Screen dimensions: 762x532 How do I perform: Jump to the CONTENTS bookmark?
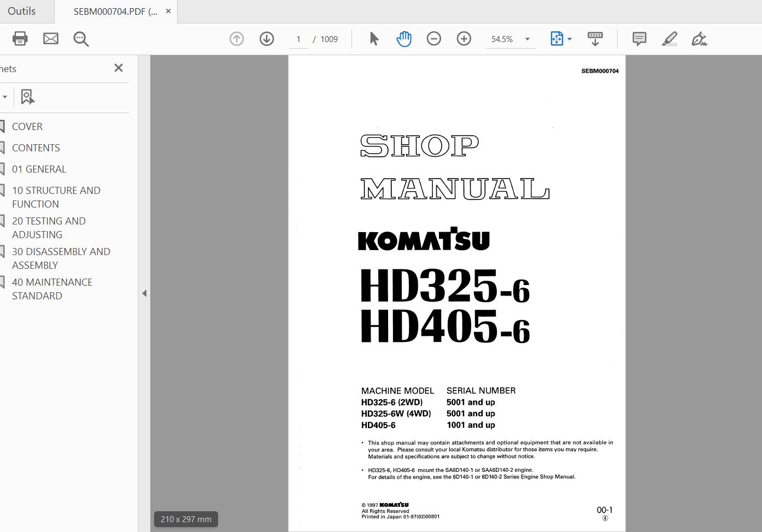point(36,147)
